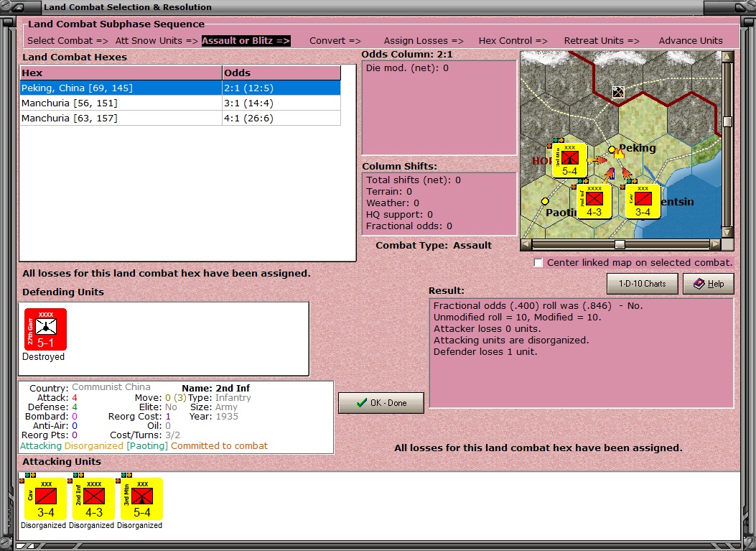
Task: Enable Center linked map on selected combat
Action: [x=538, y=262]
